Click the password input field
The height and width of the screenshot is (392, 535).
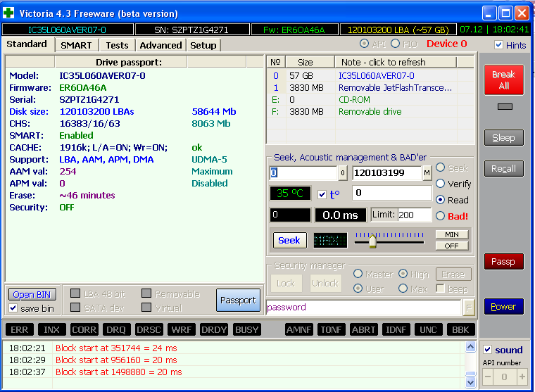[363, 308]
